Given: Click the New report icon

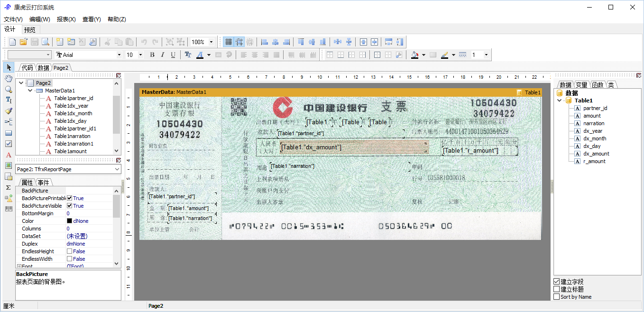Looking at the screenshot, I should point(13,42).
